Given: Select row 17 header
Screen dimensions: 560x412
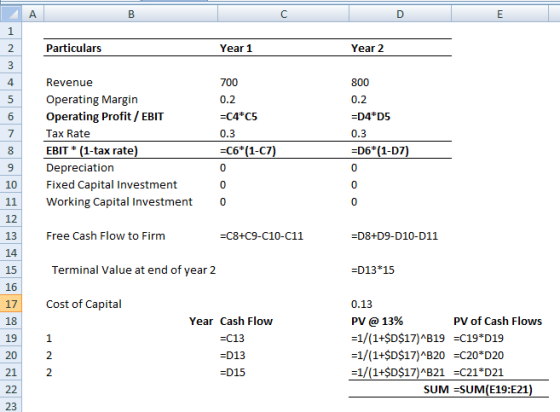Looking at the screenshot, I should tap(11, 304).
